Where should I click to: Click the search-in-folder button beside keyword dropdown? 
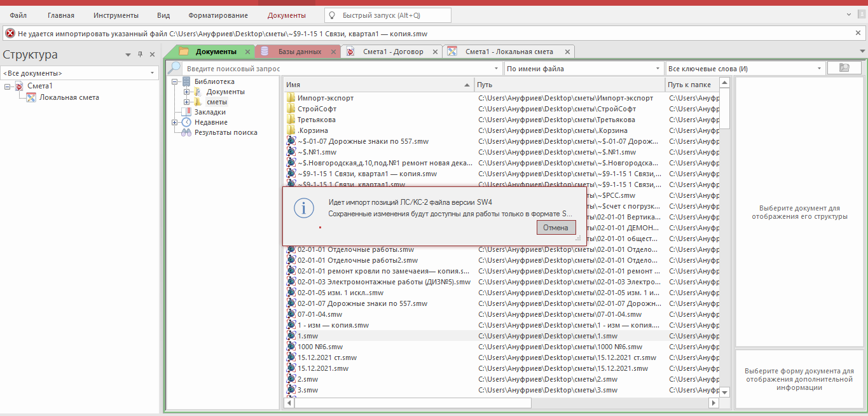(844, 68)
